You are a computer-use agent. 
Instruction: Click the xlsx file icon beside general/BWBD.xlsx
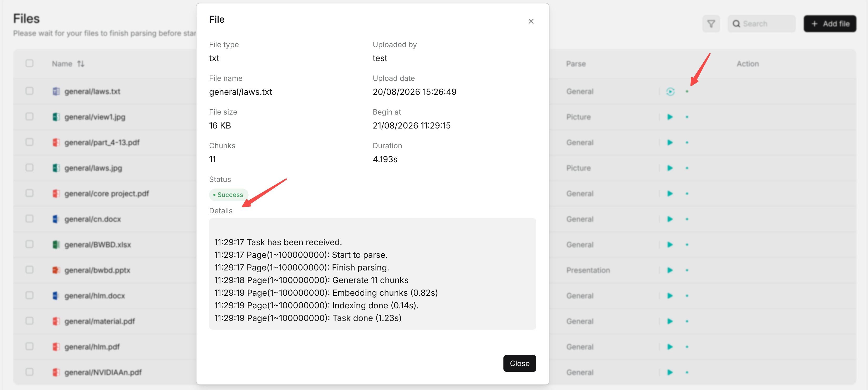click(56, 244)
